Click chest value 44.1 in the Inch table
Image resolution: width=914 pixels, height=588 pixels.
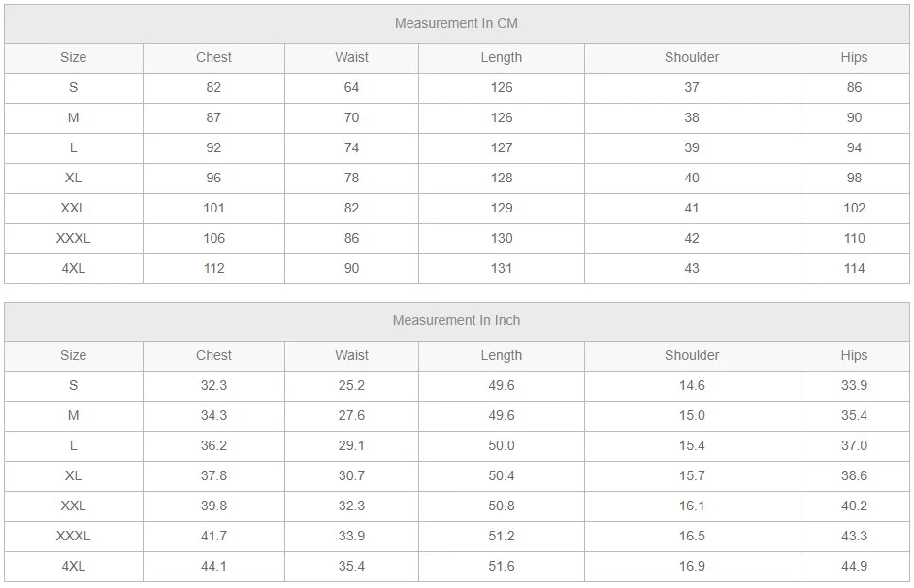pyautogui.click(x=213, y=566)
